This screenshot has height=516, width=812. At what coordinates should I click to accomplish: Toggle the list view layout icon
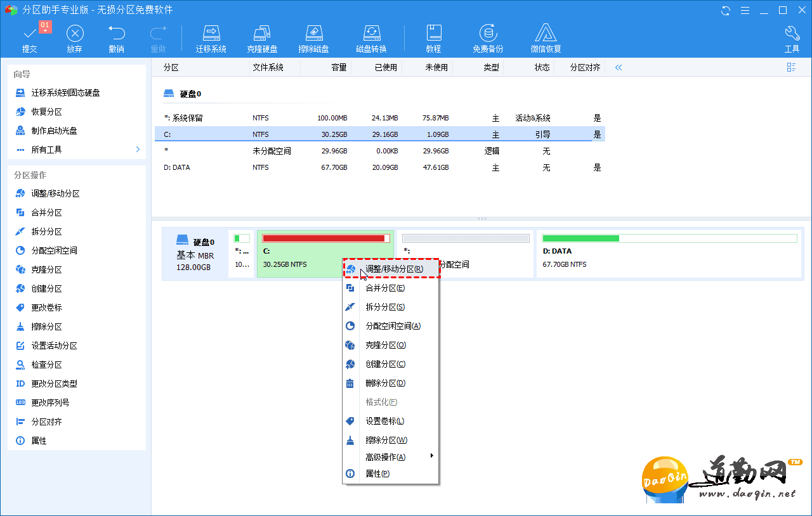[791, 67]
